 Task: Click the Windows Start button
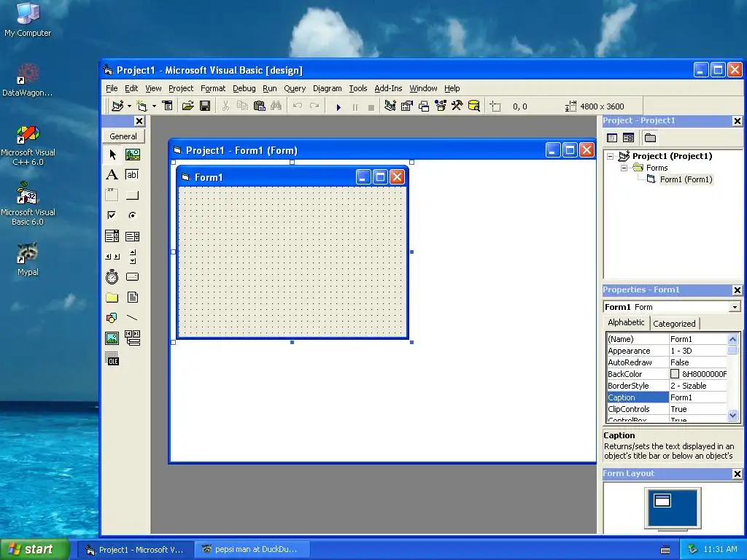34,549
